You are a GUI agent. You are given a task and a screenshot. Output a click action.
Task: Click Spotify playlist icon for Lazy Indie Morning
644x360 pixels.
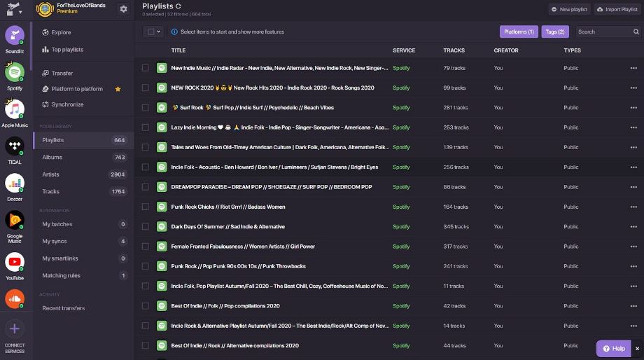click(162, 127)
